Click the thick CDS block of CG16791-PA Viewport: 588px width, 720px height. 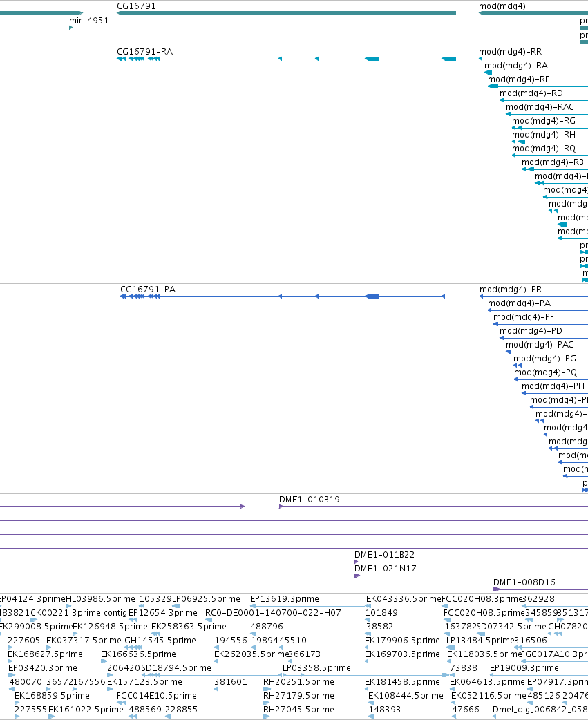coord(372,296)
